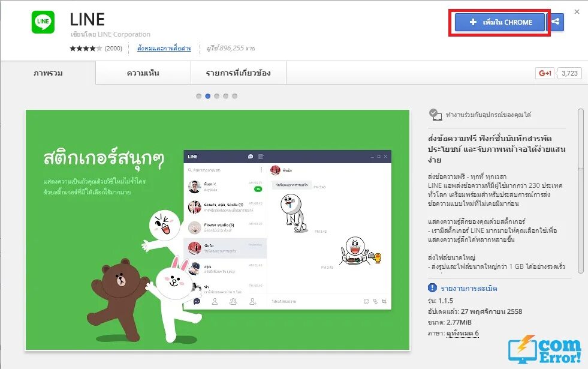Screen dimensions: 588x369
Task: Switch to the รายการที่เกี่ยวข้อง tab
Action: pyautogui.click(x=239, y=73)
